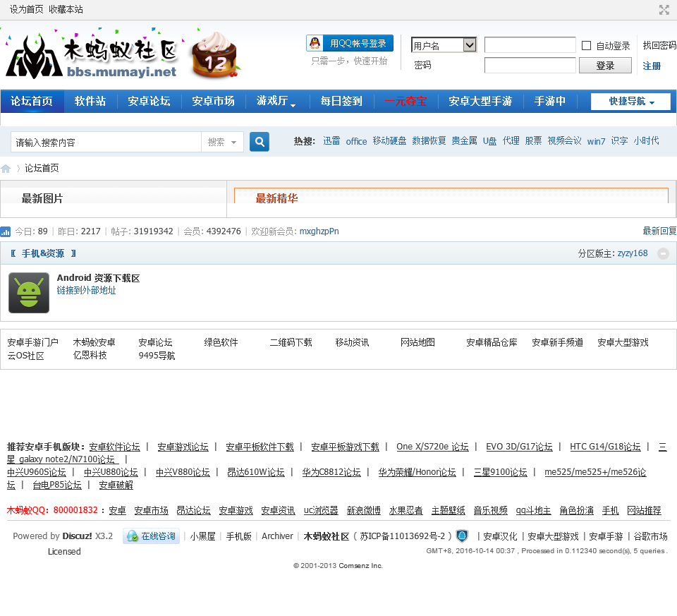Open the 安卓论坛 nav item
The height and width of the screenshot is (616, 677).
(149, 101)
